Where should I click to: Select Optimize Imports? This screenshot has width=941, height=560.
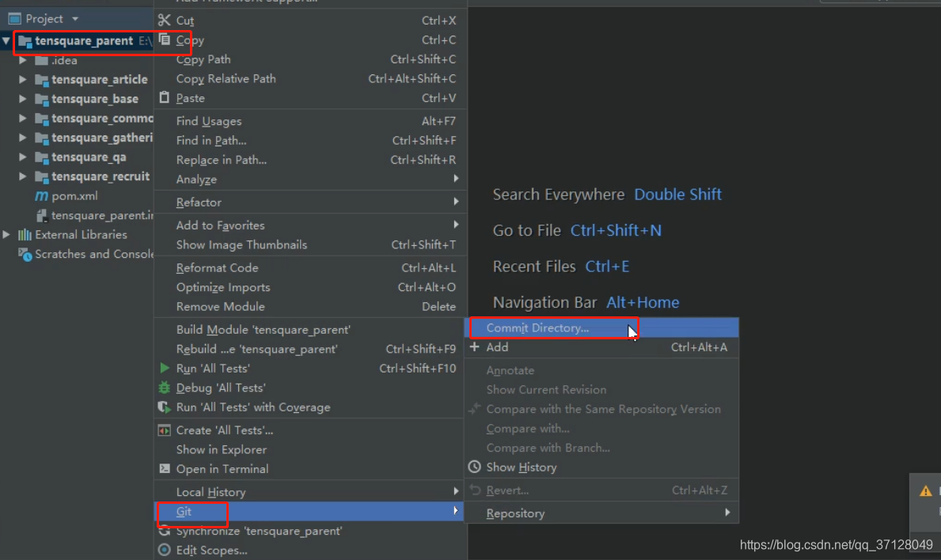309,286
